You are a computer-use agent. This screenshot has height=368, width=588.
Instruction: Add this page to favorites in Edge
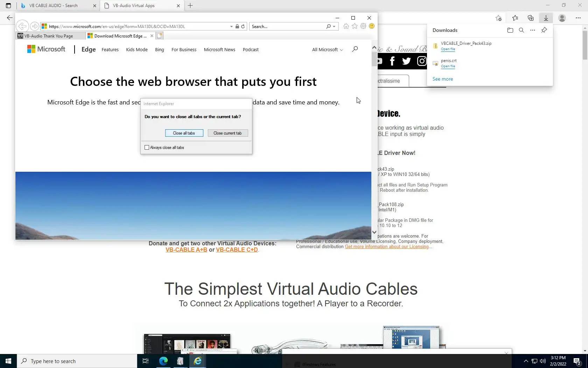pyautogui.click(x=498, y=18)
